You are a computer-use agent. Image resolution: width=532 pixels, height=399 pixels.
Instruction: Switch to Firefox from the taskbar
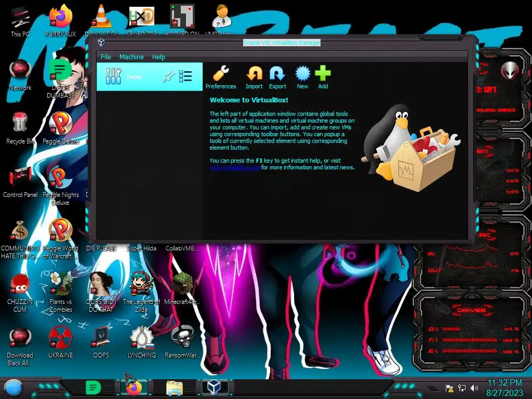[x=135, y=388]
